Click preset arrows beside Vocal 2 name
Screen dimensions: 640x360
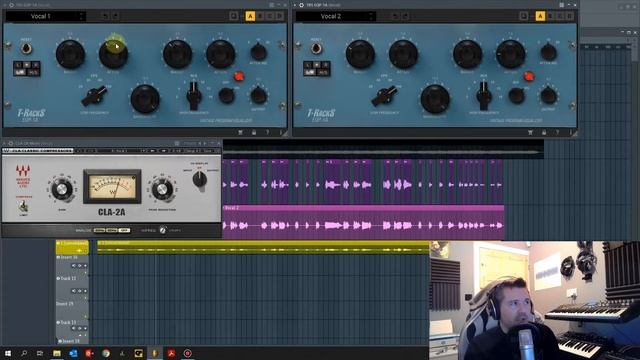point(371,16)
